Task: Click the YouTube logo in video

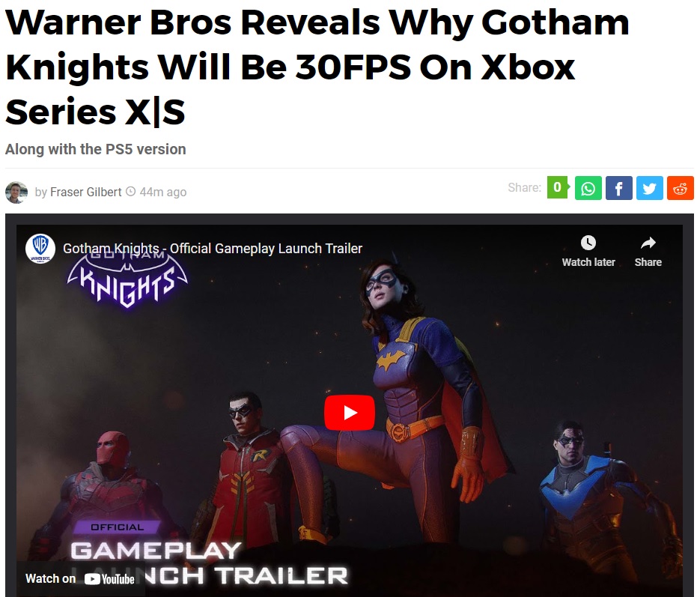Action: click(109, 579)
